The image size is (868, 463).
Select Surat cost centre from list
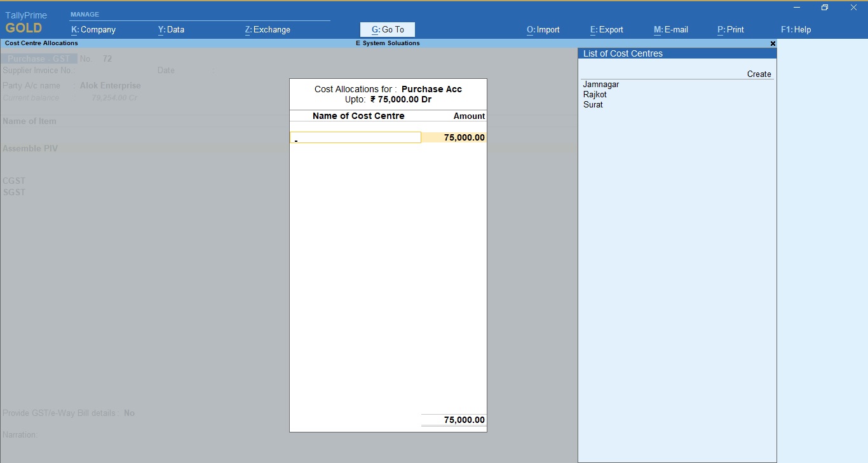pyautogui.click(x=593, y=105)
